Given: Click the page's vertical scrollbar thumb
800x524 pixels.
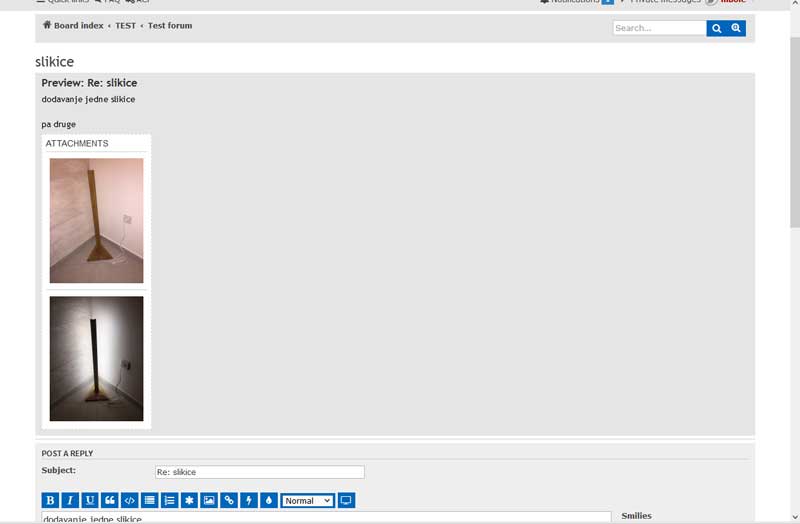Looking at the screenshot, I should [x=795, y=132].
